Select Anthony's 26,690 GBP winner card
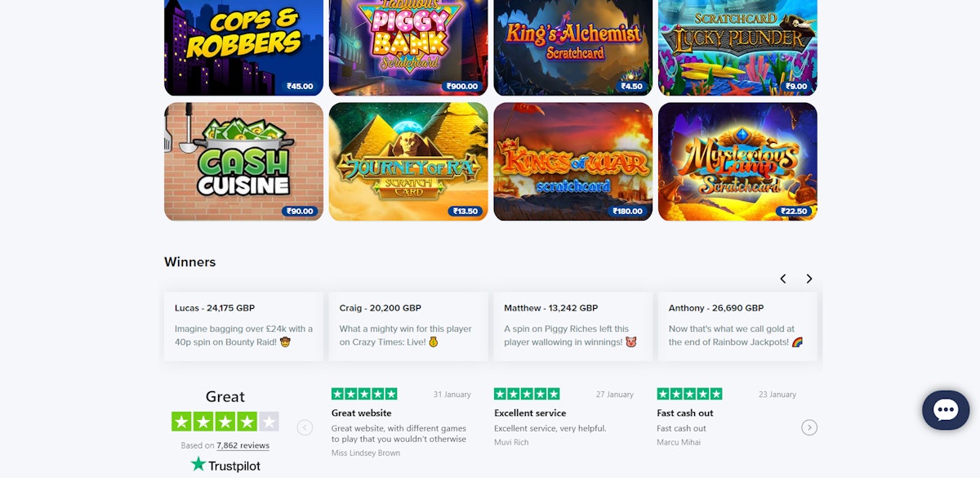Viewport: 980px width, 478px height. tap(737, 326)
